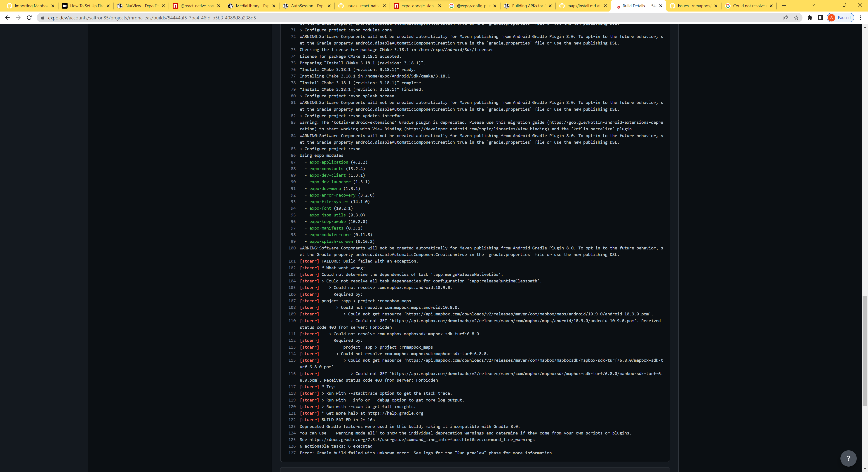
Task: Click inside the address bar
Action: [x=236, y=18]
